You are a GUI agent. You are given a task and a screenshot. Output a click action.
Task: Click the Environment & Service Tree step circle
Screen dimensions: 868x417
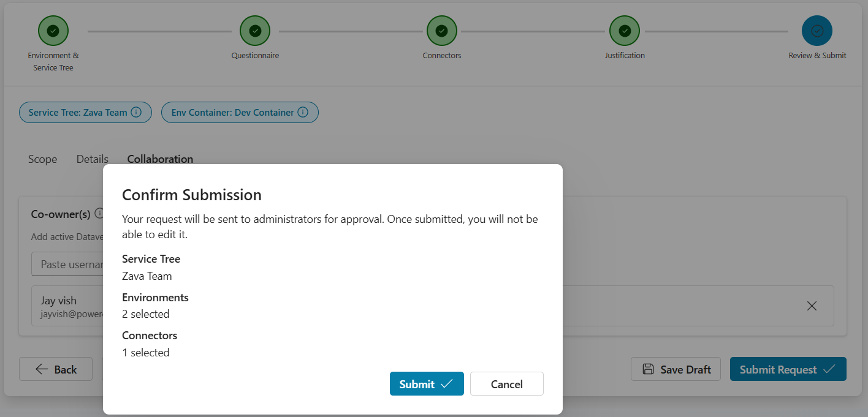pos(53,31)
